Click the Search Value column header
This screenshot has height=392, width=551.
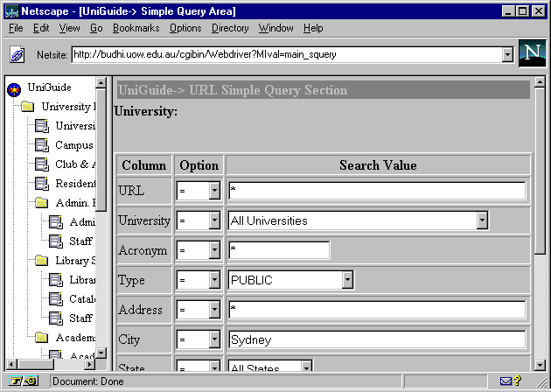(x=378, y=164)
